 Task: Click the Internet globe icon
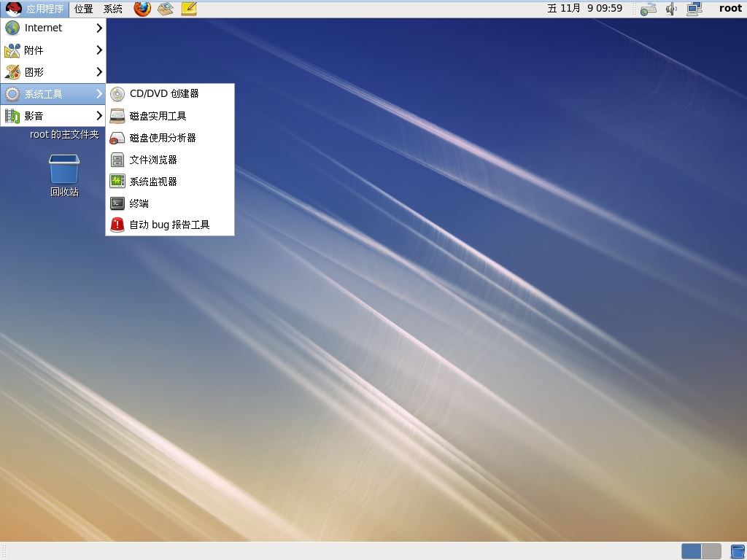click(x=12, y=28)
